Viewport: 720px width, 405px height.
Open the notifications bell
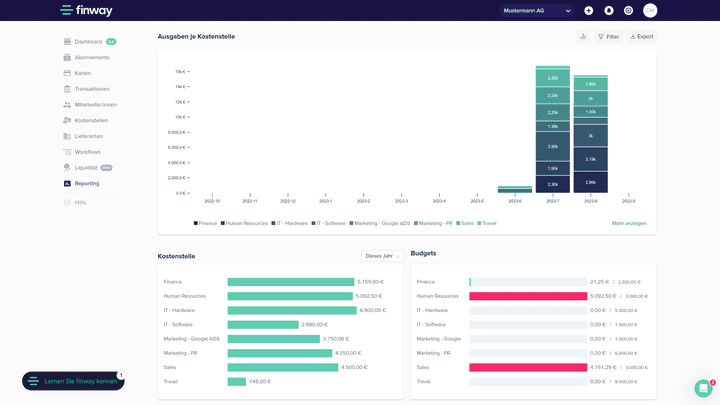(608, 10)
